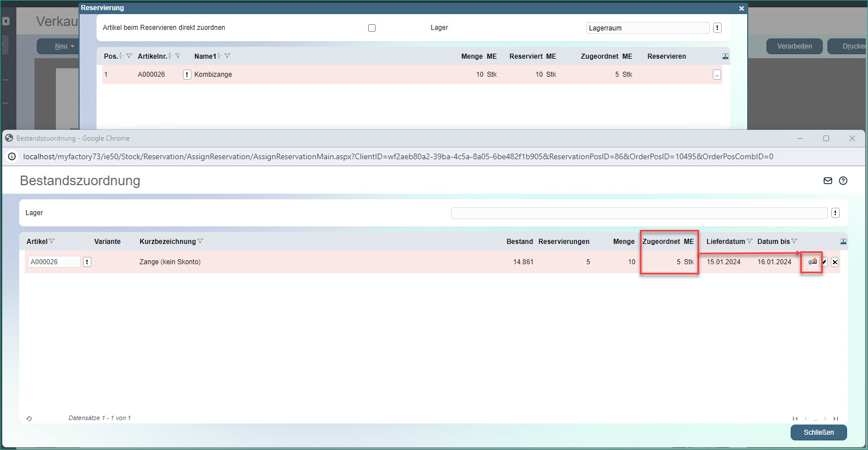
Task: Click the site info icon in Chrome address bar
Action: 12,156
